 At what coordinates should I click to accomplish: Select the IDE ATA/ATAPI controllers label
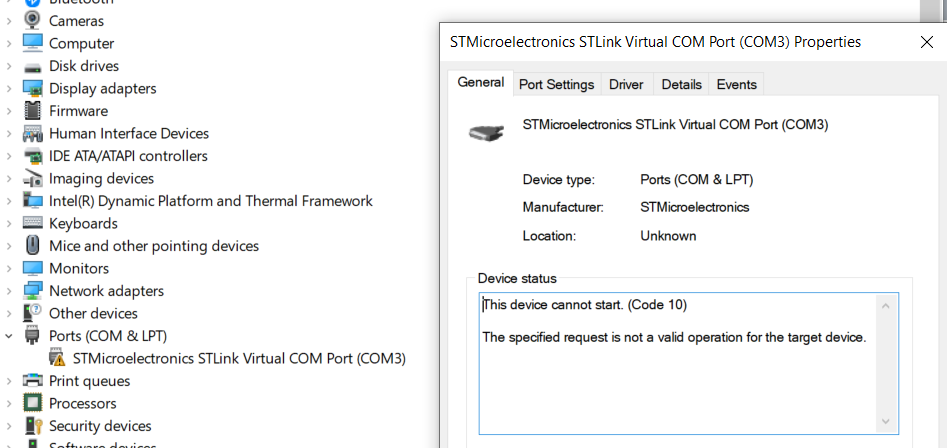point(128,156)
